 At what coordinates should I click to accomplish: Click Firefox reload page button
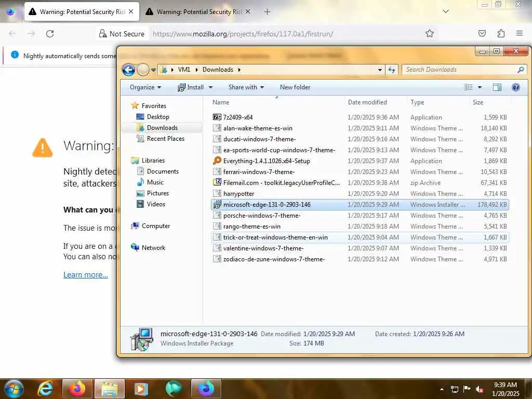(50, 34)
